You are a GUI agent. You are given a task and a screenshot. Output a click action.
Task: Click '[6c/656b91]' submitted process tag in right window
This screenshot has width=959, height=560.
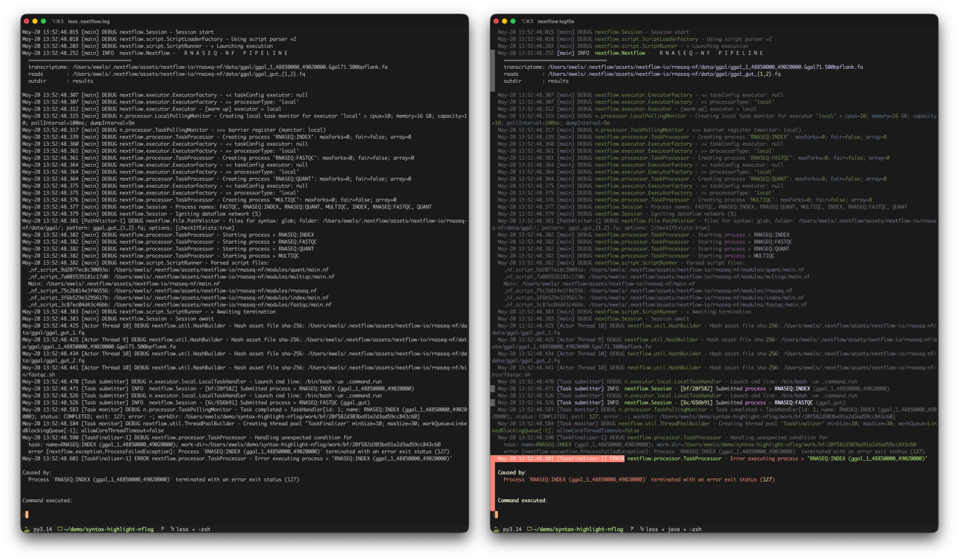click(x=696, y=403)
